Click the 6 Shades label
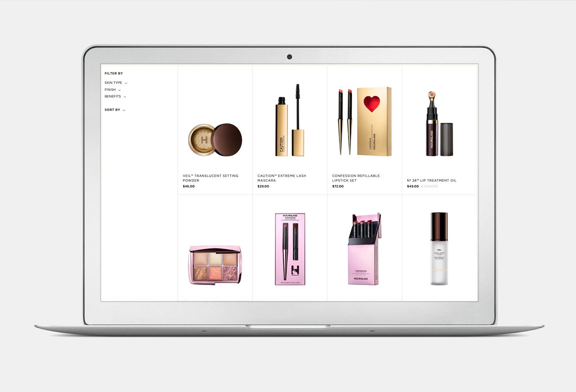This screenshot has height=392, width=576. click(429, 186)
